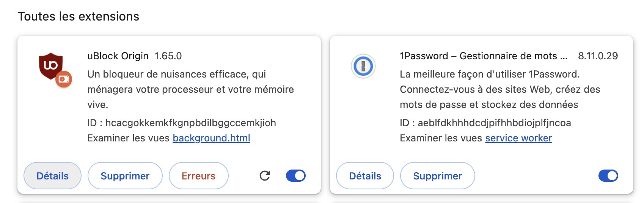Click the 1Password keyhole icon
The image size is (644, 203).
[x=363, y=66]
